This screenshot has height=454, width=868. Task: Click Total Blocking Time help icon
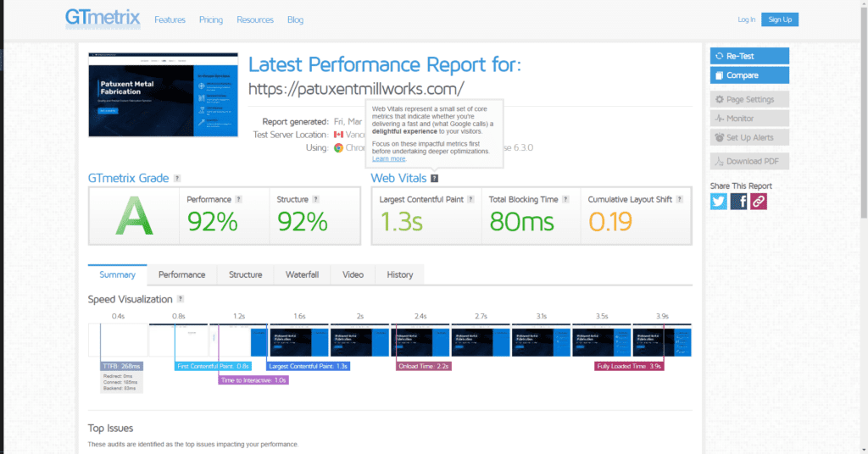click(x=565, y=199)
